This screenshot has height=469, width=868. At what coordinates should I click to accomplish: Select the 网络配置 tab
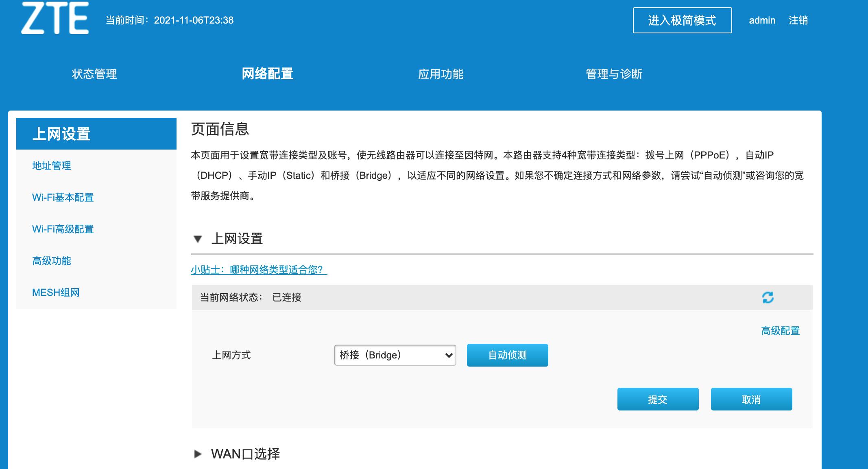(x=268, y=74)
